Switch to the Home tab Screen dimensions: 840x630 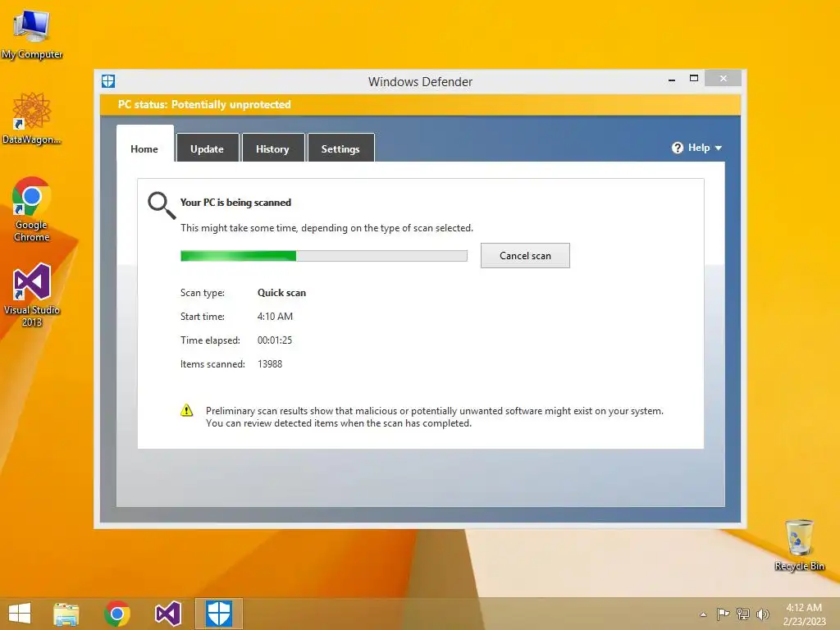pyautogui.click(x=144, y=149)
